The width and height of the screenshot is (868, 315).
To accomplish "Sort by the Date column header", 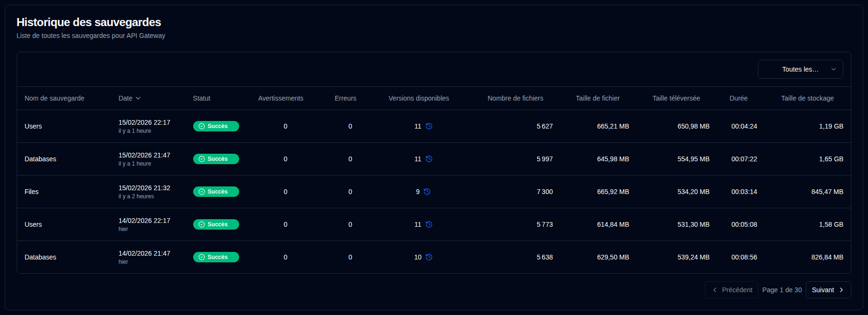I will (x=129, y=98).
